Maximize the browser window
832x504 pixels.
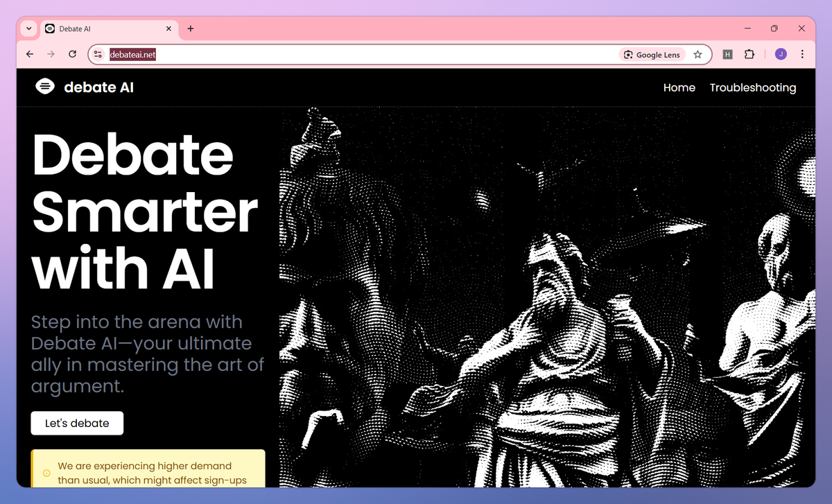click(774, 28)
